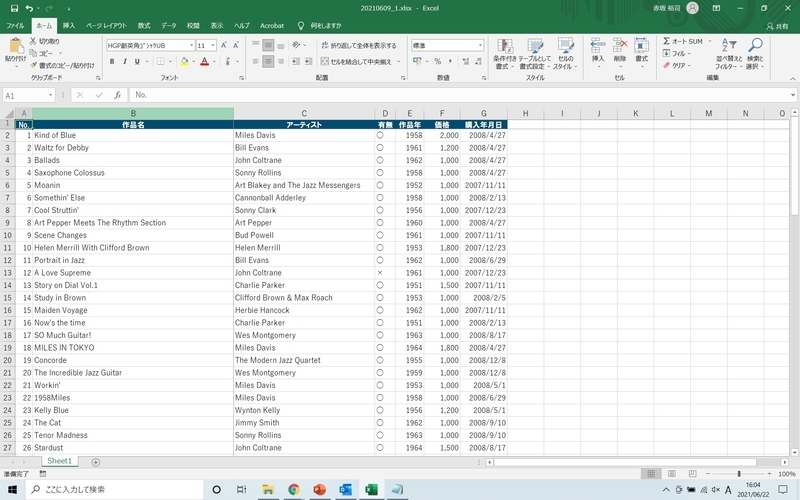Toggle Wrap Text (折り返して全体を表示する)

pyautogui.click(x=359, y=45)
